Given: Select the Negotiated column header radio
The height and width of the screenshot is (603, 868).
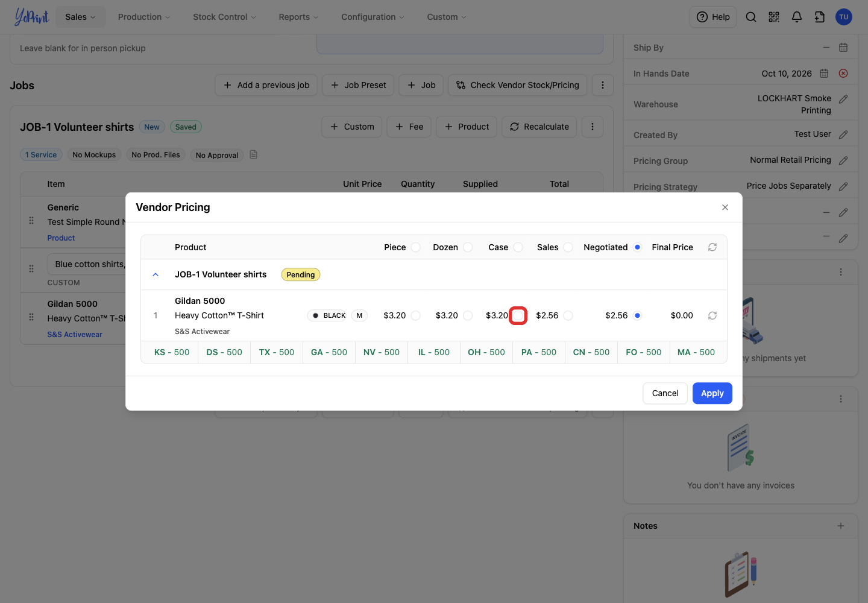Looking at the screenshot, I should [x=638, y=247].
